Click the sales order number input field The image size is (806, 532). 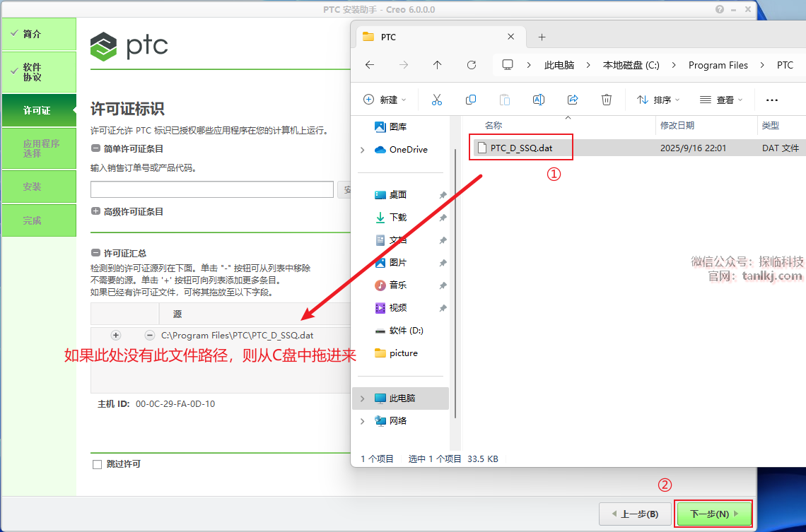[211, 189]
